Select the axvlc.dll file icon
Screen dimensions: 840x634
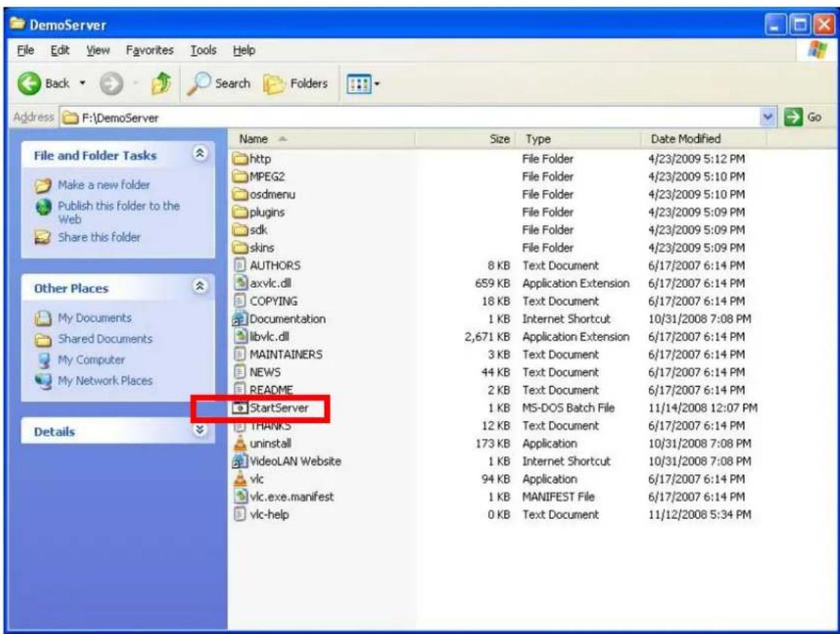[241, 282]
